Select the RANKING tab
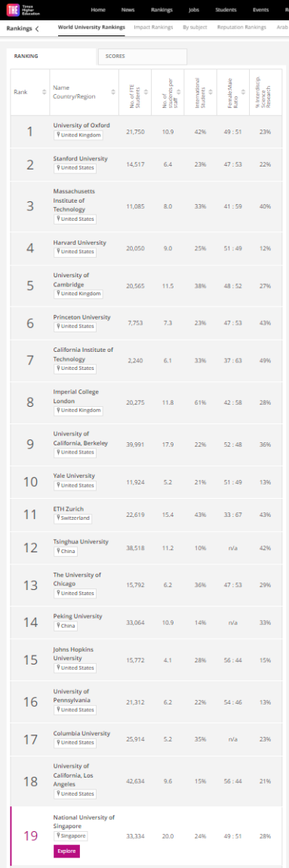289x868 pixels. coord(53,57)
